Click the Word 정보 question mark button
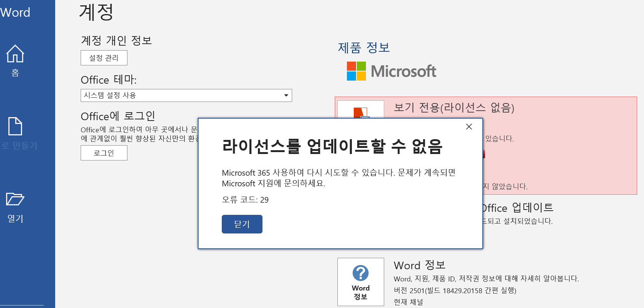The height and width of the screenshot is (308, 644). (x=361, y=282)
